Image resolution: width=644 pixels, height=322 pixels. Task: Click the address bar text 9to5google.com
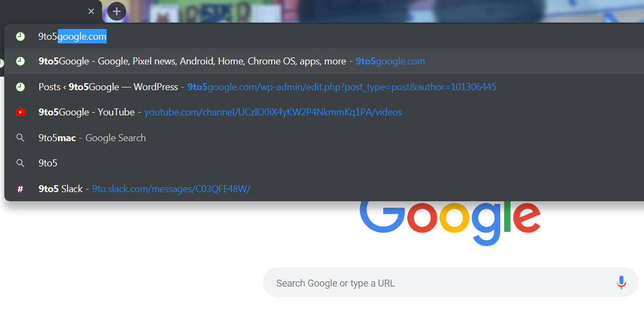[72, 36]
